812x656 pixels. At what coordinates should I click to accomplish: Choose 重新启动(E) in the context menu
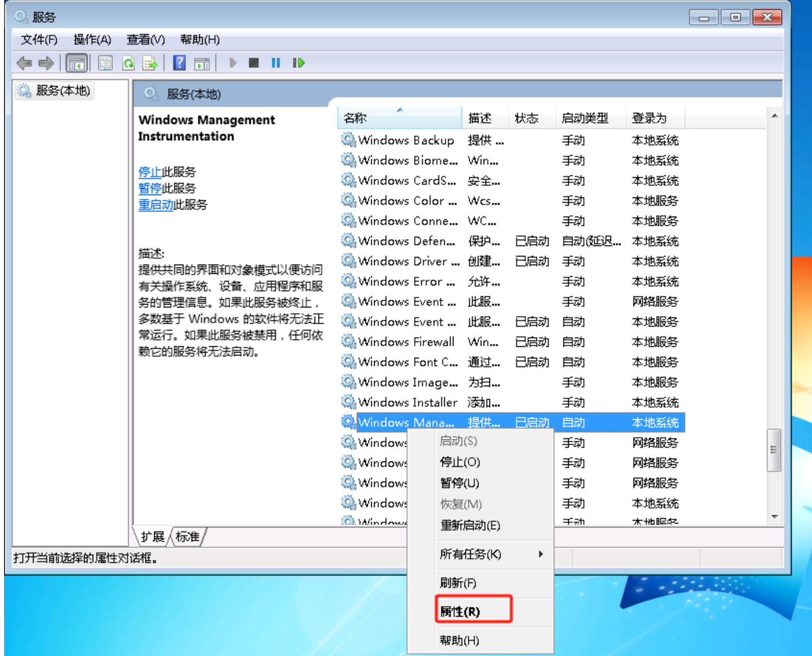[x=480, y=525]
